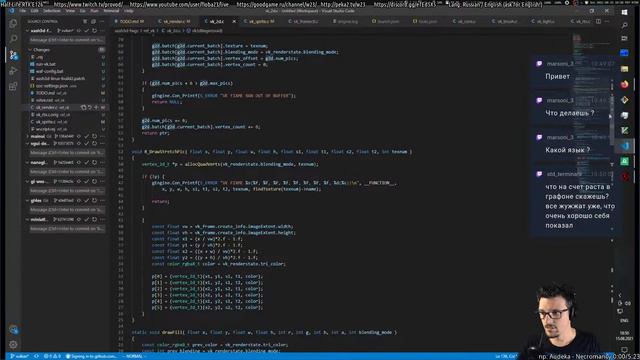Screen dimensions: 640x360
Task: Click Signing in to github.com status item
Action: click(x=91, y=356)
